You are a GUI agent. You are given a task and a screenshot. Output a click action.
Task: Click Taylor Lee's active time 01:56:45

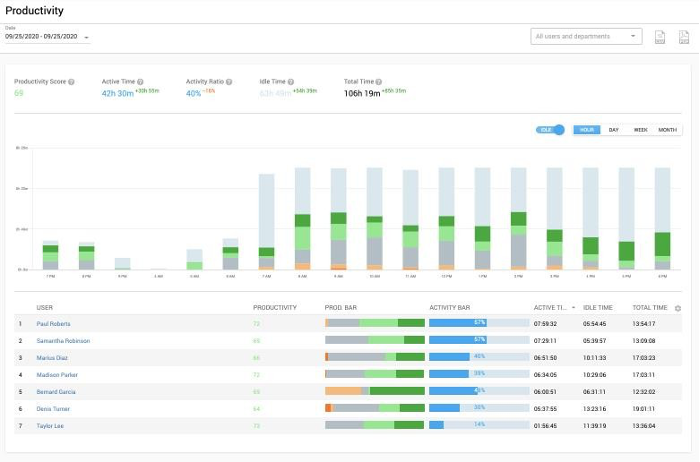[545, 425]
